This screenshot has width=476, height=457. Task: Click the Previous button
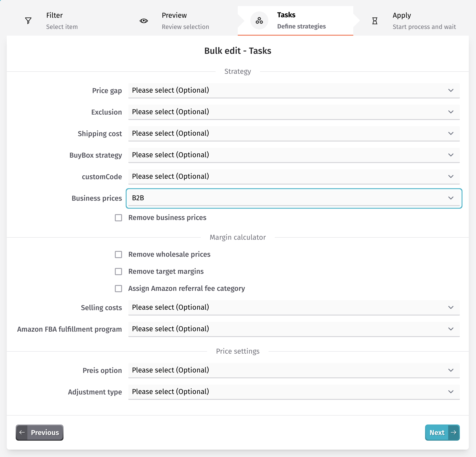click(39, 432)
